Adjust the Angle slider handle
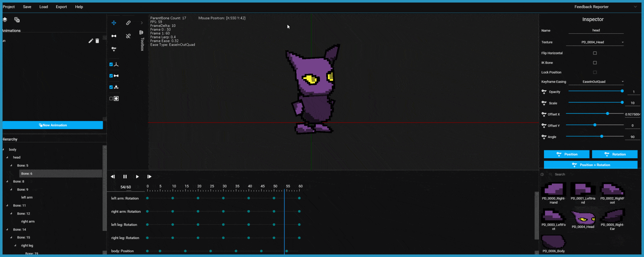This screenshot has height=257, width=644. [x=602, y=136]
